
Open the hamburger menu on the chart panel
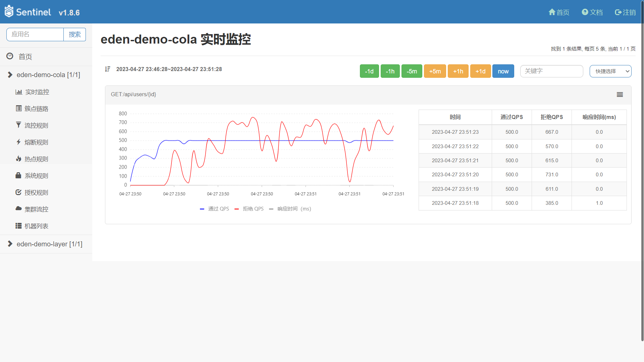click(620, 95)
